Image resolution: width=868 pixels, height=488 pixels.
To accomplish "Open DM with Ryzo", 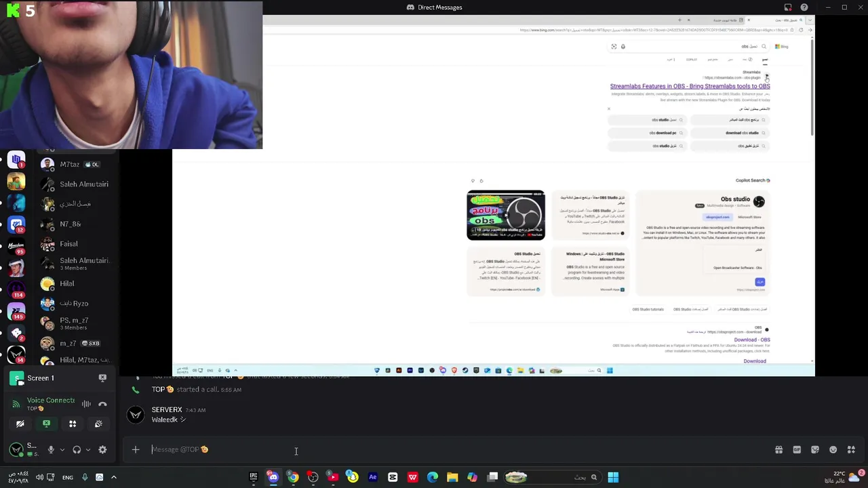I will click(77, 303).
